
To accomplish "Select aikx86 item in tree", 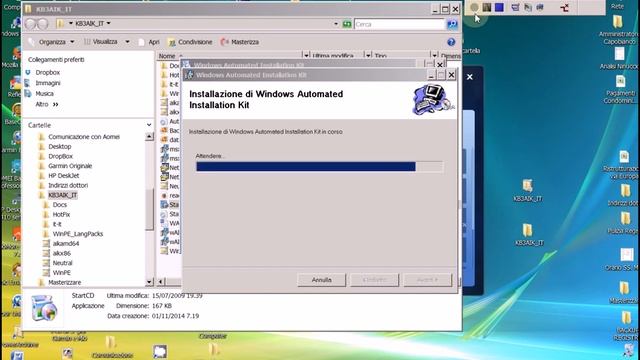I will coord(62,253).
